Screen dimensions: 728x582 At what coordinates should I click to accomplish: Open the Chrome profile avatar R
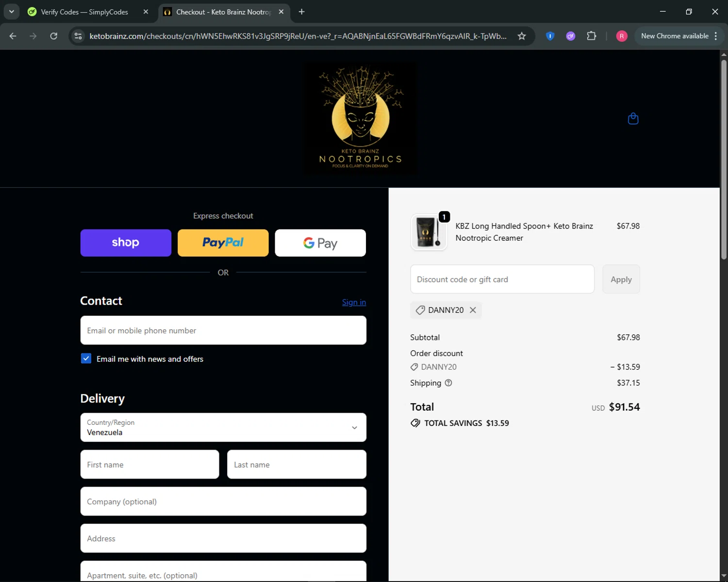(622, 36)
